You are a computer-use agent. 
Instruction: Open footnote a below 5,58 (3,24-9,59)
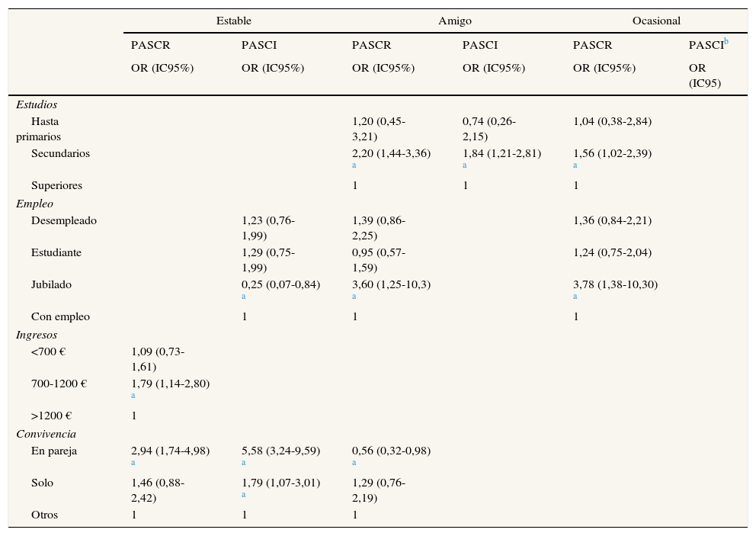(244, 462)
